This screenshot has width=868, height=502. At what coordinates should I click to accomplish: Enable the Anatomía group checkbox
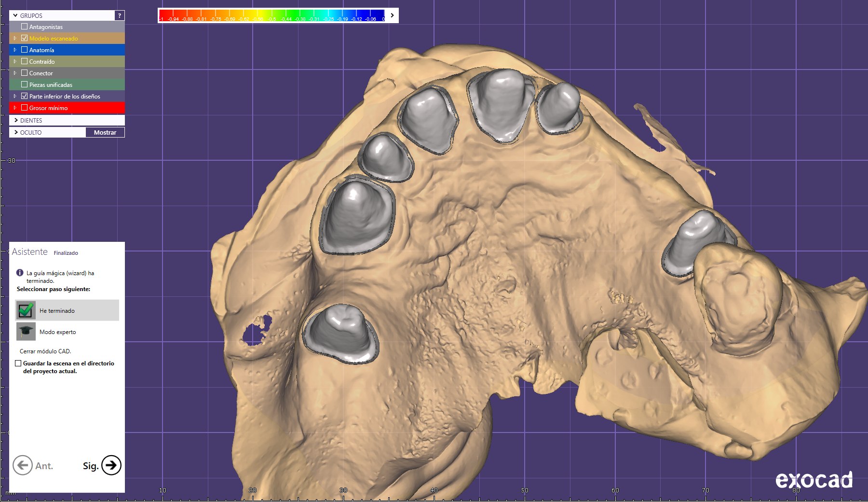coord(24,50)
